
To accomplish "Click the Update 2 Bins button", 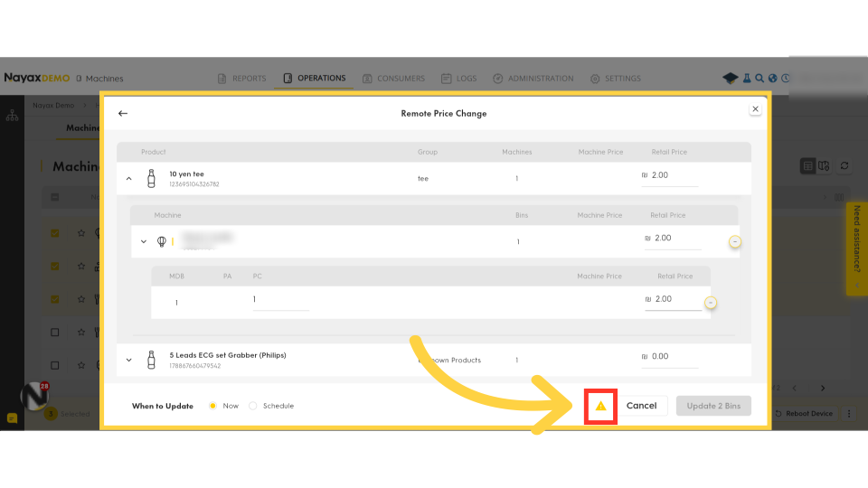I will [713, 406].
